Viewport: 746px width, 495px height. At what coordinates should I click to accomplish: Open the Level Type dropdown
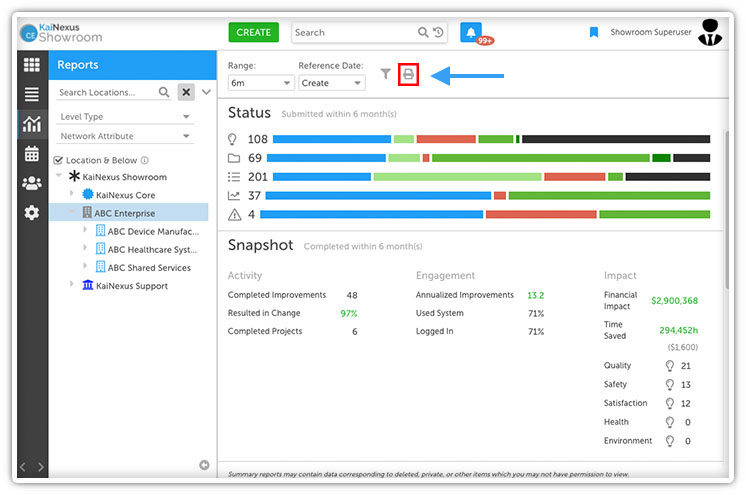tap(125, 117)
